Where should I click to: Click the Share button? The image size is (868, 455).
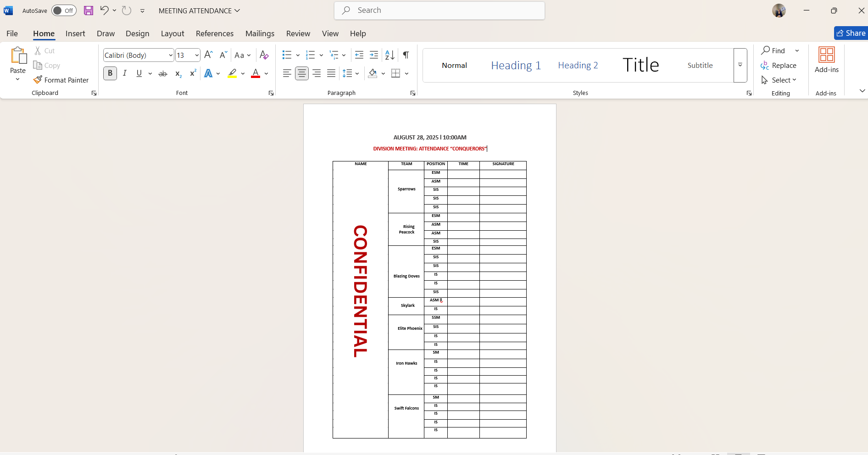point(851,33)
